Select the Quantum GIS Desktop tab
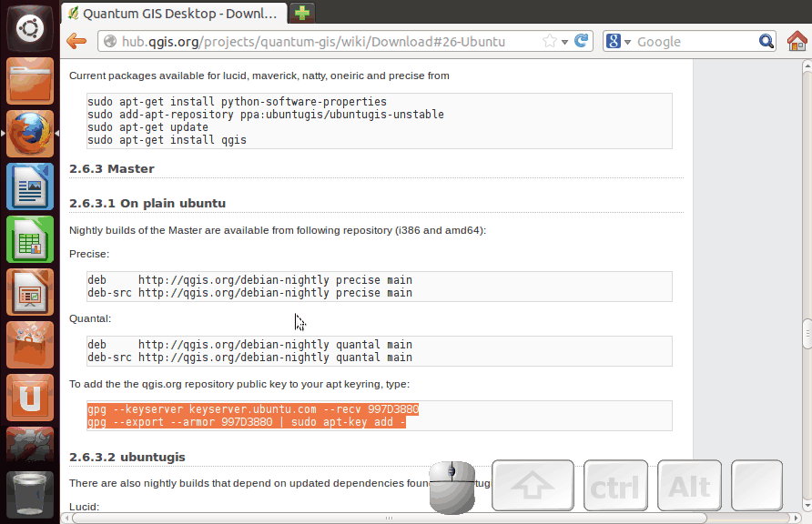Viewport: 812px width, 524px height. coord(174,14)
